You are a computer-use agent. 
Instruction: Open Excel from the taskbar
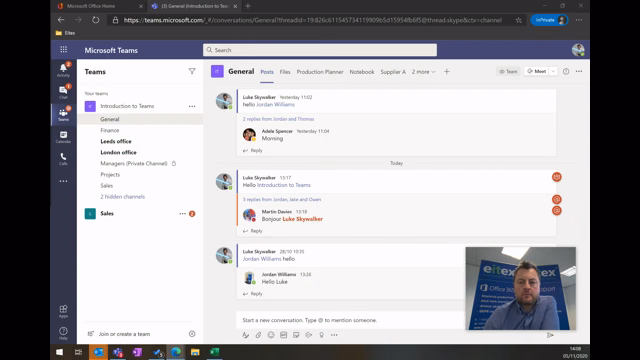[215, 352]
